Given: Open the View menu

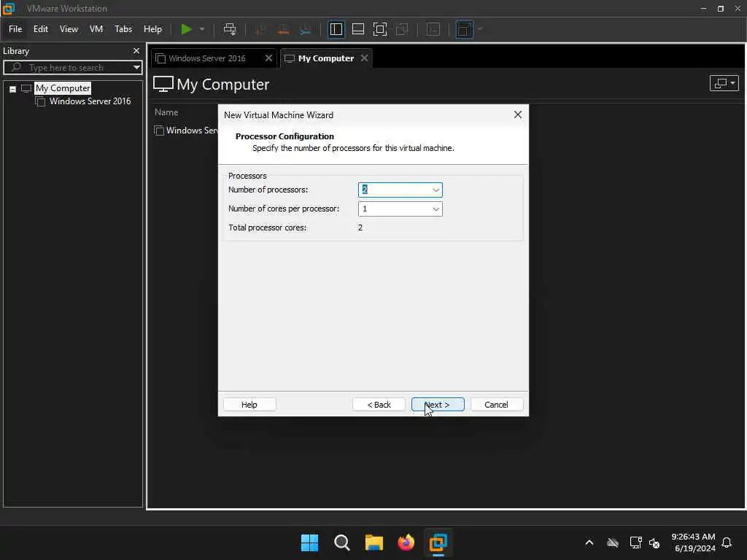Looking at the screenshot, I should [69, 29].
